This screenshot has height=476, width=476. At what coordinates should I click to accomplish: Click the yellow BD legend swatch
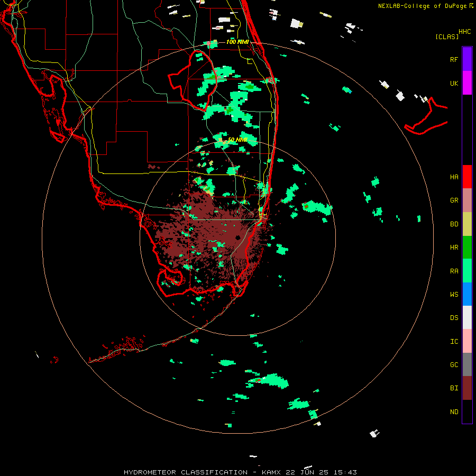coord(467,224)
